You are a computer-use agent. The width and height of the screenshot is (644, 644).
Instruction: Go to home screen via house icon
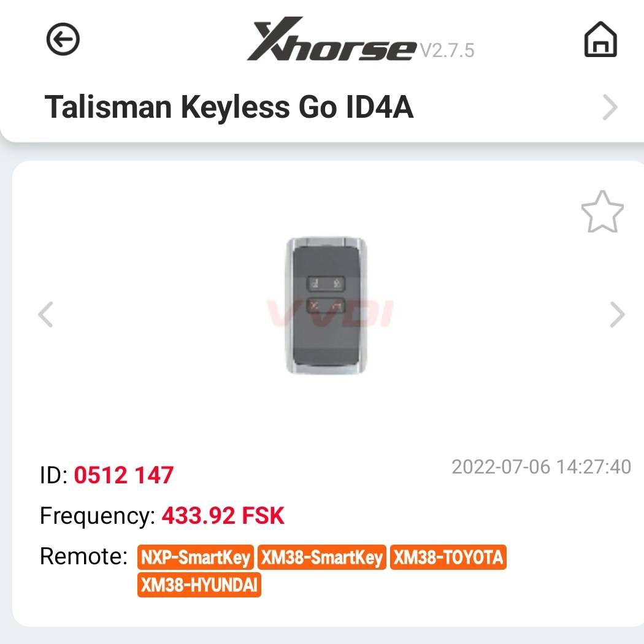click(600, 39)
